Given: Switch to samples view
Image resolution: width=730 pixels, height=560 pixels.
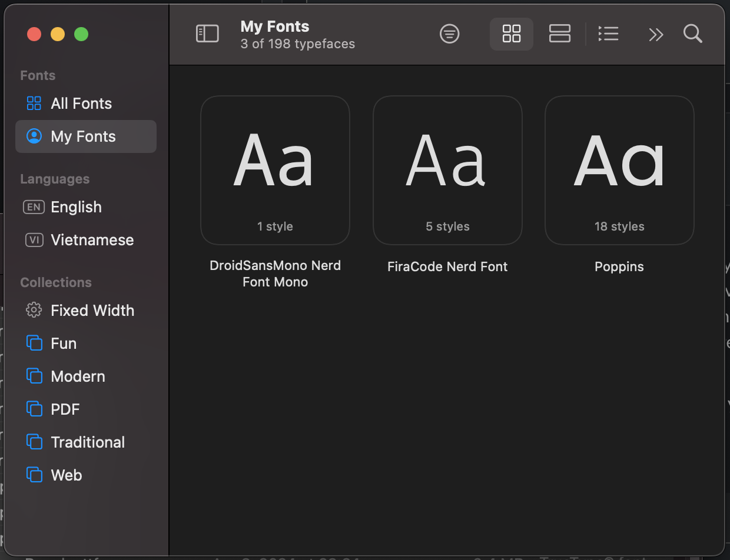Looking at the screenshot, I should (560, 34).
